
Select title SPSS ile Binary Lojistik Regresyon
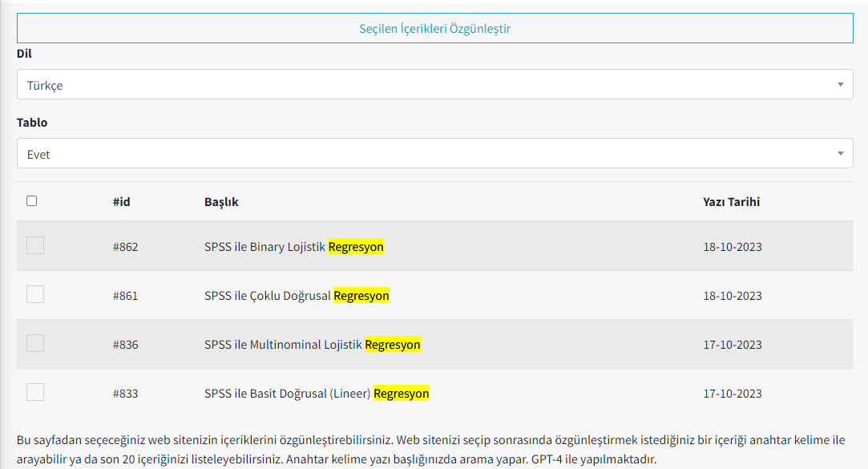coord(294,247)
